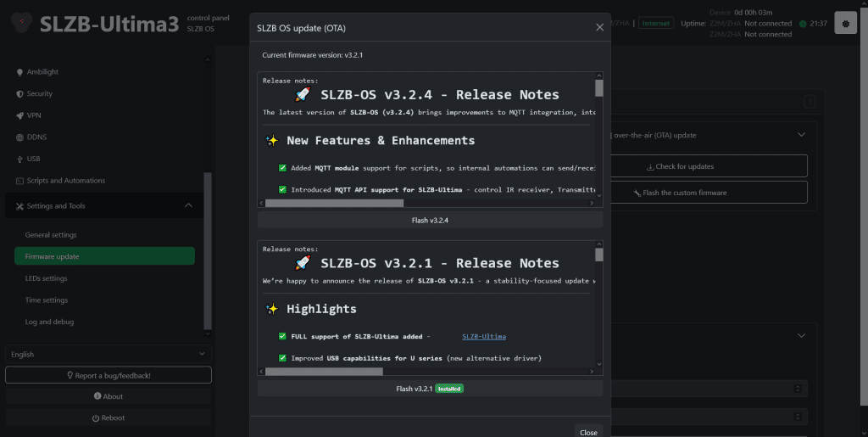Image resolution: width=868 pixels, height=437 pixels.
Task: Click the DDNS globe icon
Action: (19, 137)
